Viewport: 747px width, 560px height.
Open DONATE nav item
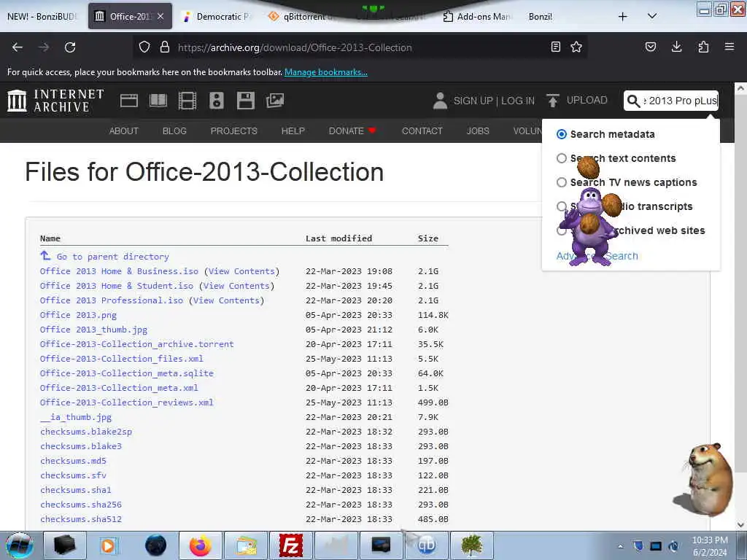352,131
